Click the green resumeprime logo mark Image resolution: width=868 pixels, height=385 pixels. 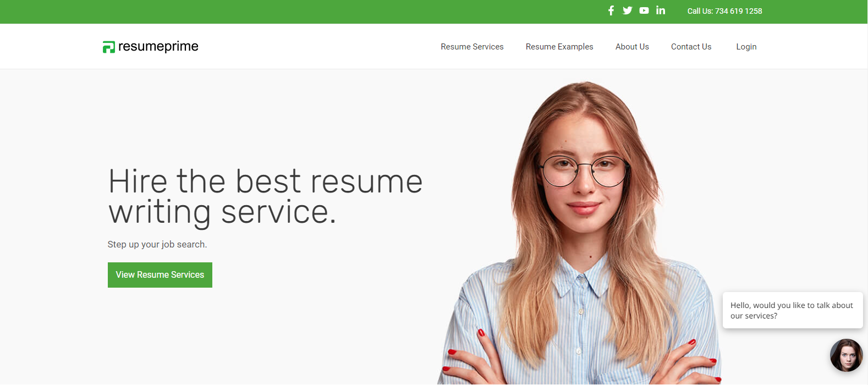click(x=109, y=47)
